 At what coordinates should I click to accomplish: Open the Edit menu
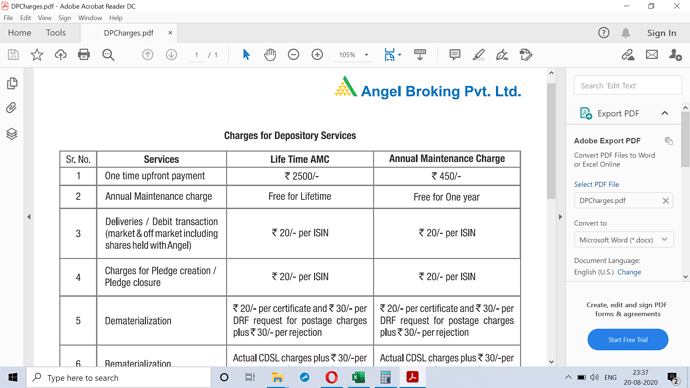pos(26,18)
